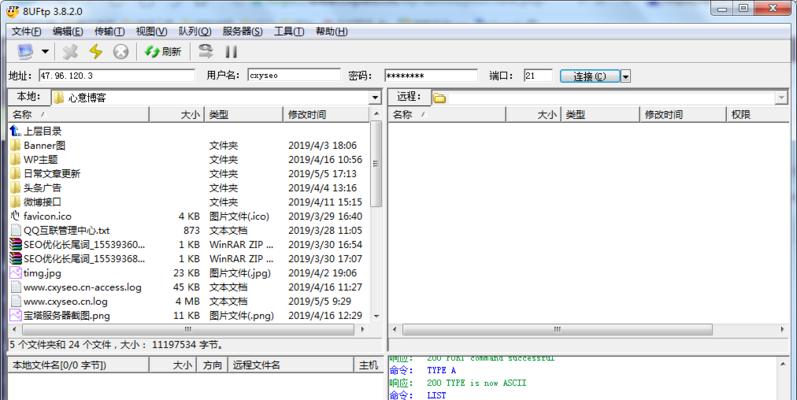Select the favicon.ico file
The width and height of the screenshot is (797, 400).
click(41, 217)
